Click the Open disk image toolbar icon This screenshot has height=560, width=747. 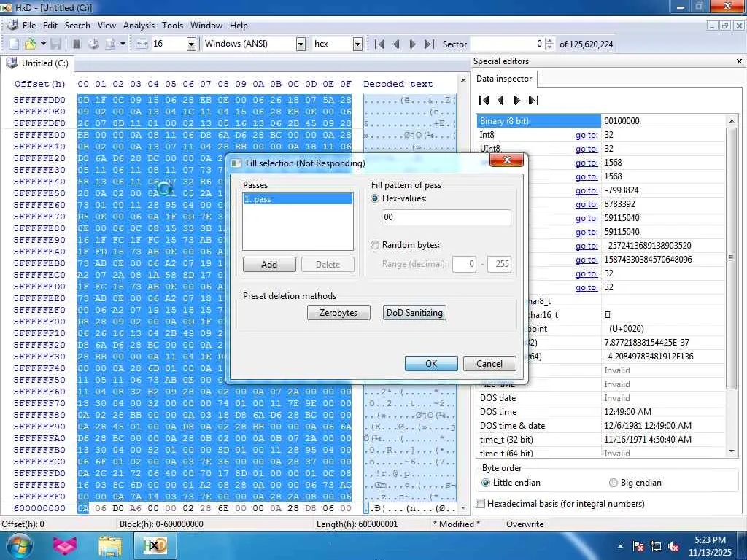(x=110, y=44)
